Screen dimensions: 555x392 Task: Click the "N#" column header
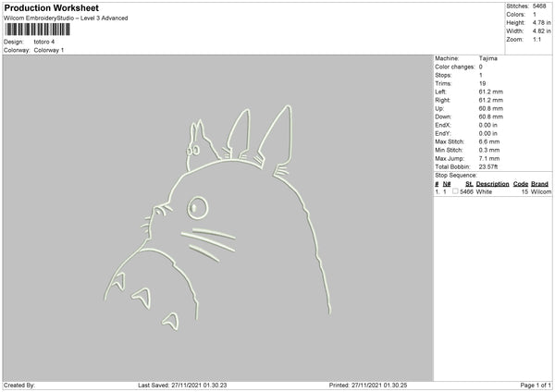click(447, 184)
